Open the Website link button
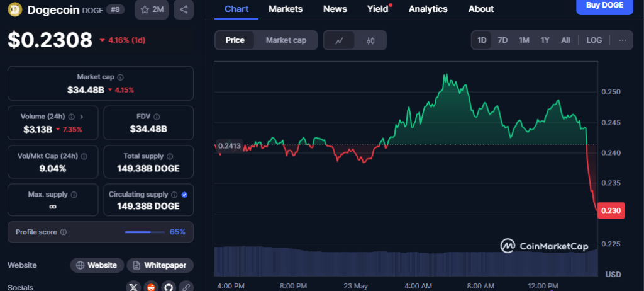 point(97,265)
